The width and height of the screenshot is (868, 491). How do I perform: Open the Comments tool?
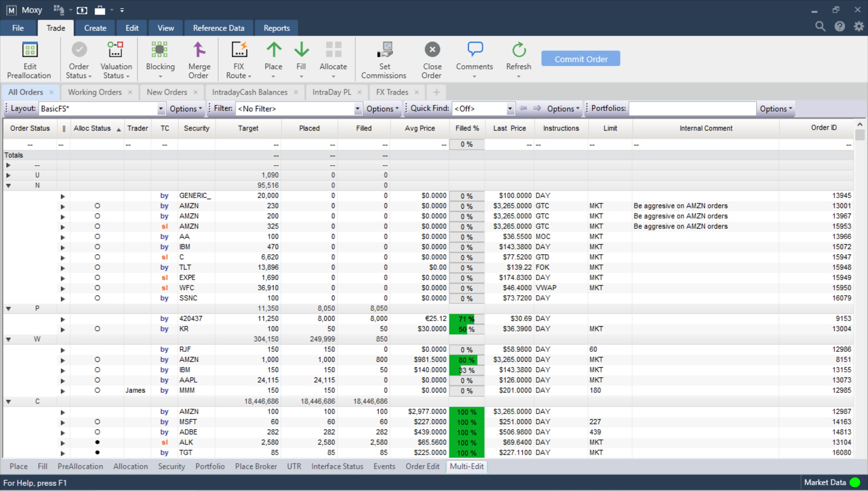point(474,60)
